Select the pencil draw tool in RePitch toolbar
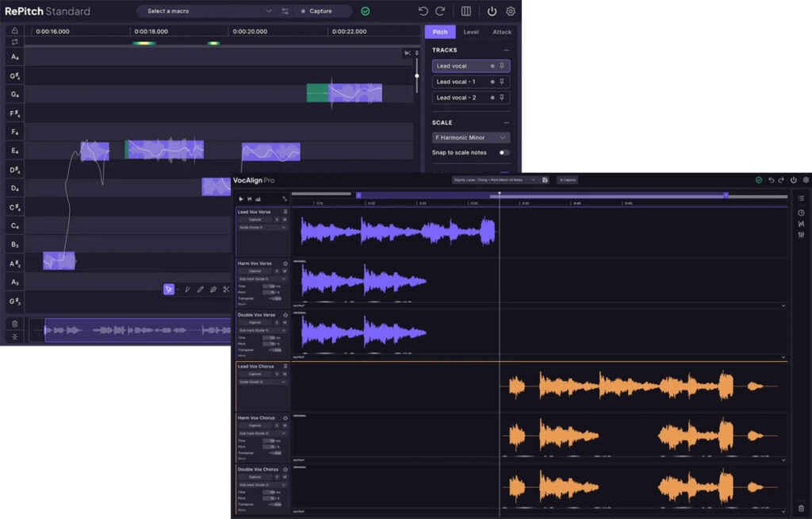Image resolution: width=812 pixels, height=519 pixels. tap(201, 290)
